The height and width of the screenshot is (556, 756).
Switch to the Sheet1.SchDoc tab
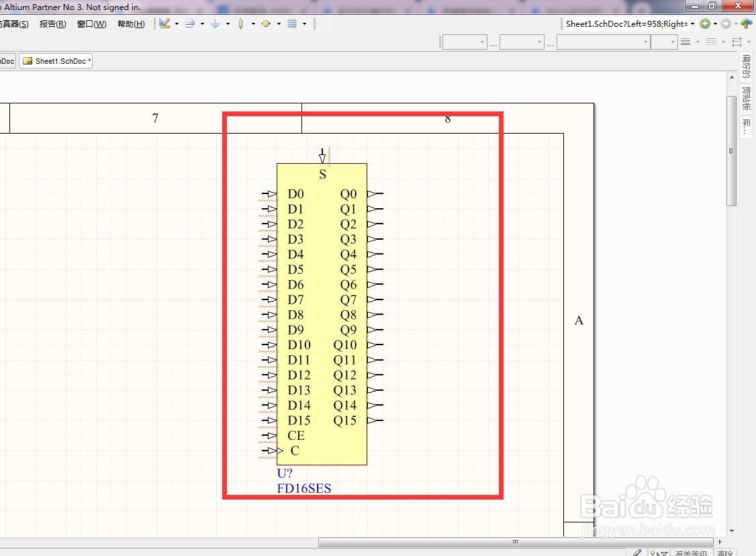56,61
